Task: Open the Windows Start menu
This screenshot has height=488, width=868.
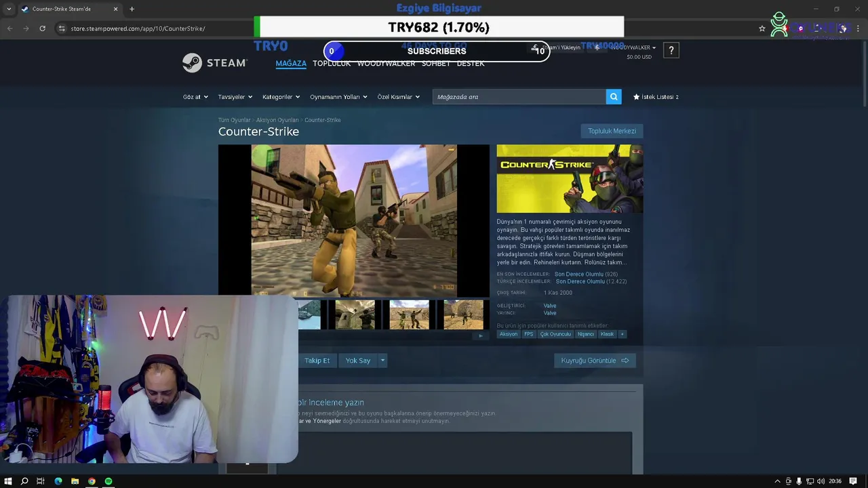Action: (8, 481)
